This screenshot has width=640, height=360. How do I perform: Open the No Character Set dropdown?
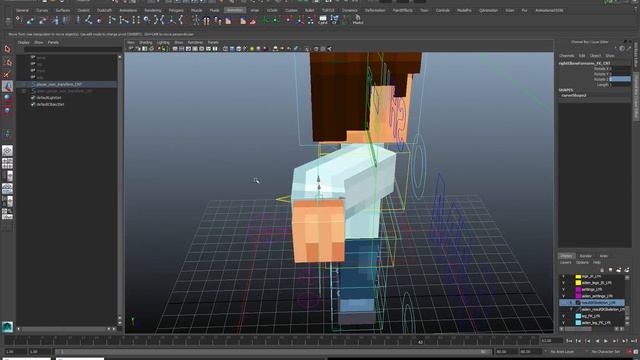click(605, 351)
